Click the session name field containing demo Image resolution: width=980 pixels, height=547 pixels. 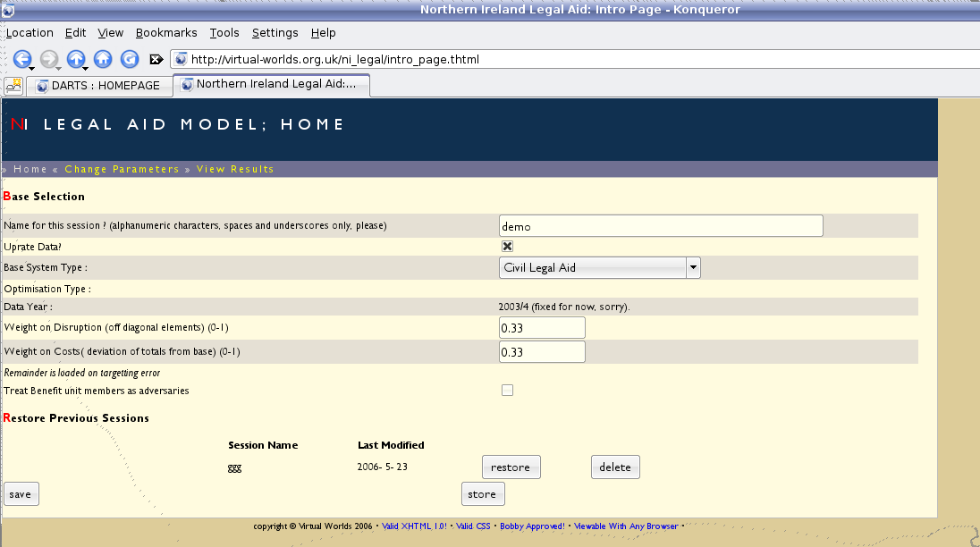pyautogui.click(x=659, y=225)
